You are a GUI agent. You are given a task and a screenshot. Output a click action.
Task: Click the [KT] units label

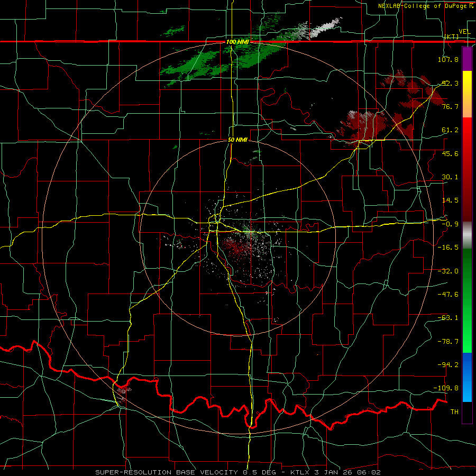(x=452, y=36)
